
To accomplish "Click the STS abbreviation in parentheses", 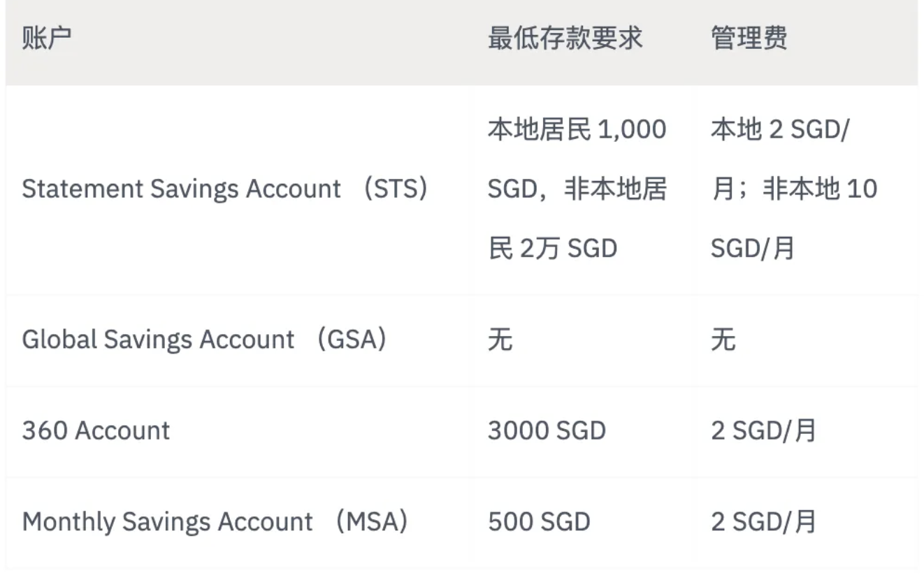I will 396,189.
